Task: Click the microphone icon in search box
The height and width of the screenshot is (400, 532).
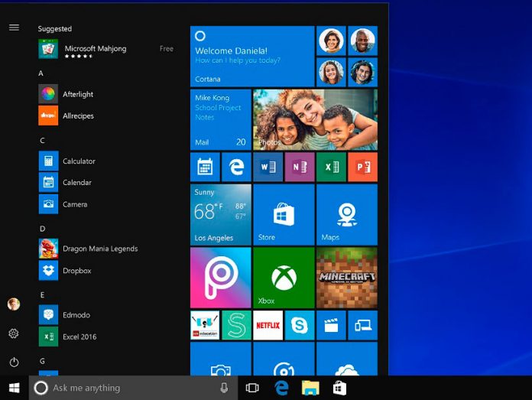Action: point(224,388)
